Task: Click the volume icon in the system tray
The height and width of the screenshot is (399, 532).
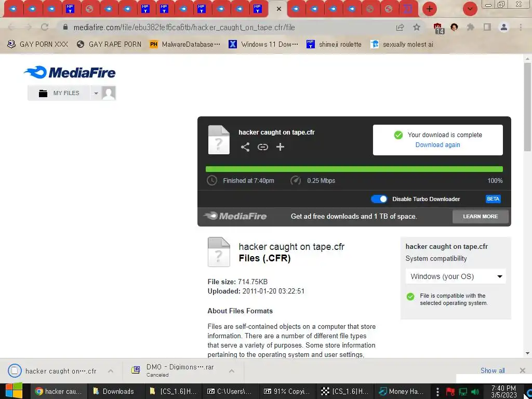Action: click(x=475, y=392)
